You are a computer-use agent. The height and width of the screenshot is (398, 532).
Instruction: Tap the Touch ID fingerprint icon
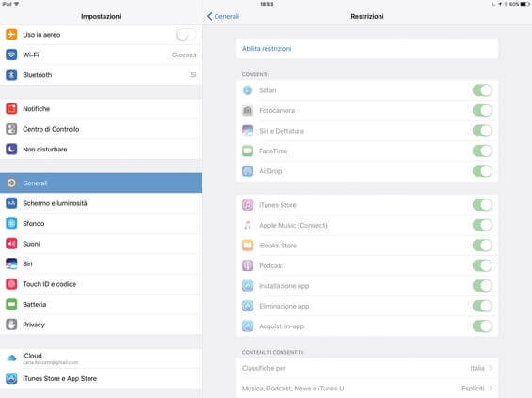(11, 284)
